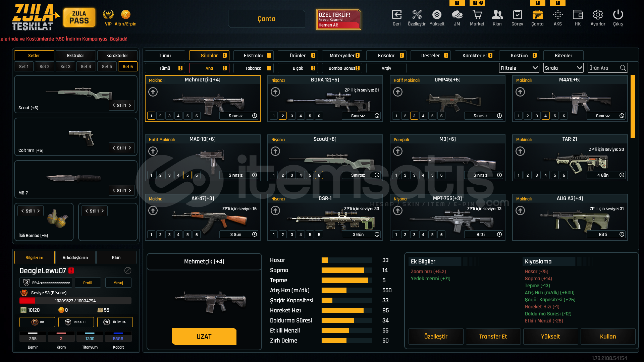Switch to Set 3 tab
The image size is (644, 362).
[x=65, y=67]
